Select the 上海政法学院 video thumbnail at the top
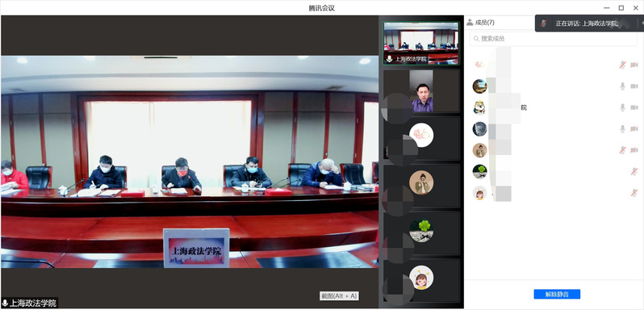The height and width of the screenshot is (310, 644). [x=421, y=43]
